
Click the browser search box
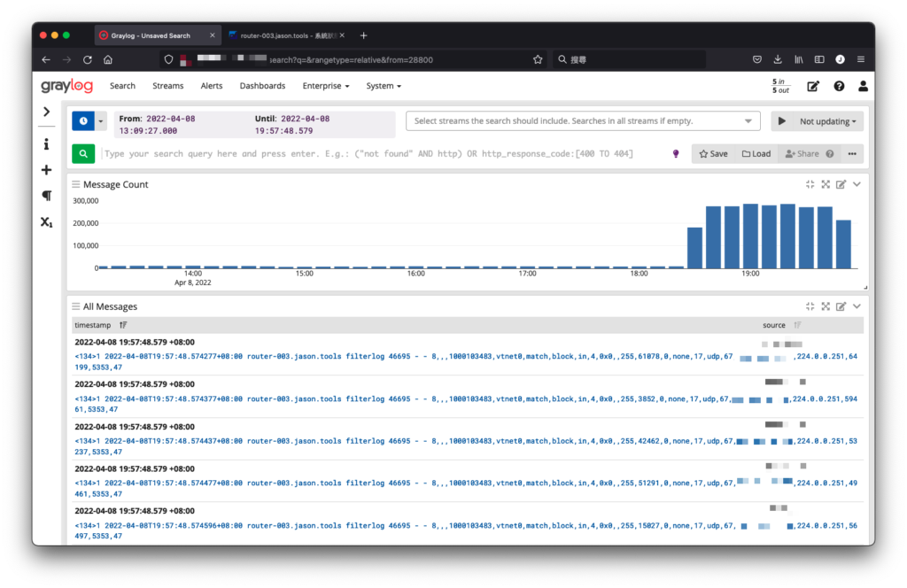pos(629,59)
